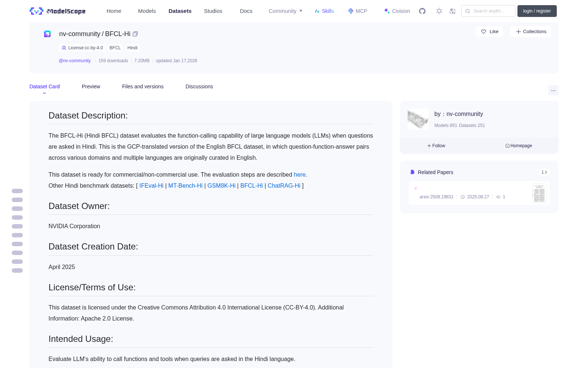Open the MT-Bench-Hi dataset link

(x=185, y=186)
